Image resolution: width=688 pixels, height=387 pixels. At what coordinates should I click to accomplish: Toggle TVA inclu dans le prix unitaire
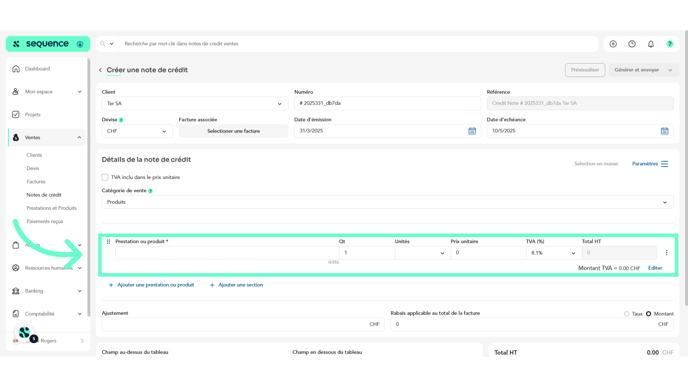click(x=105, y=177)
